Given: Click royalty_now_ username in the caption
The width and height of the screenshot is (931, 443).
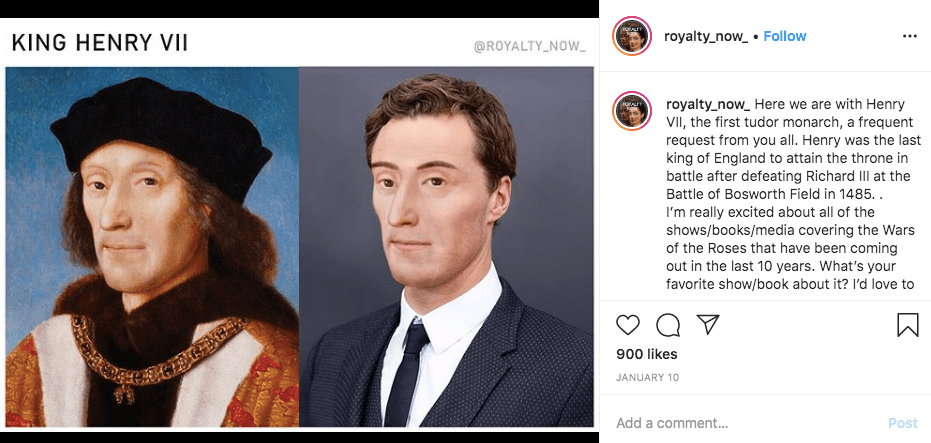Looking at the screenshot, I should pos(707,104).
